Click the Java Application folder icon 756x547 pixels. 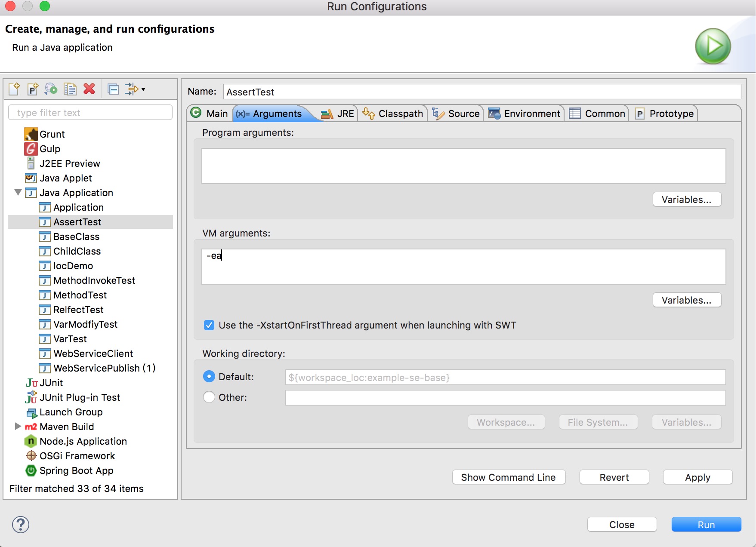(x=31, y=193)
